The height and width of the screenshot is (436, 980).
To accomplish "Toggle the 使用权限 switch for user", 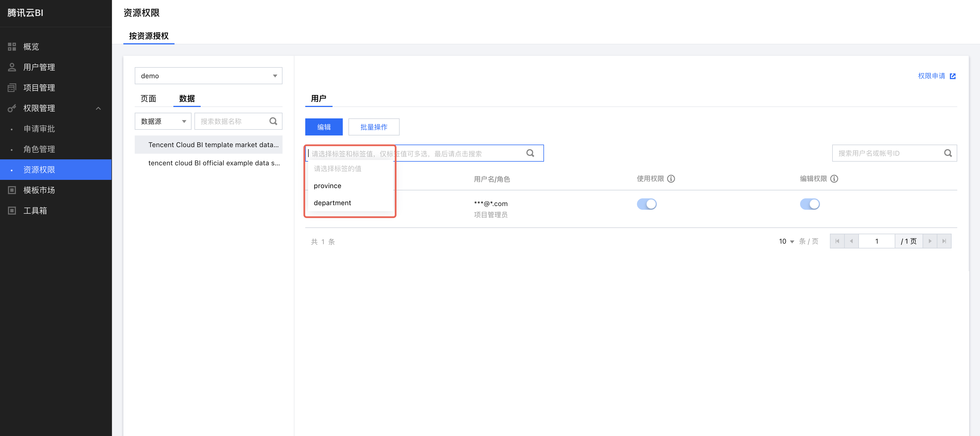I will (x=646, y=204).
